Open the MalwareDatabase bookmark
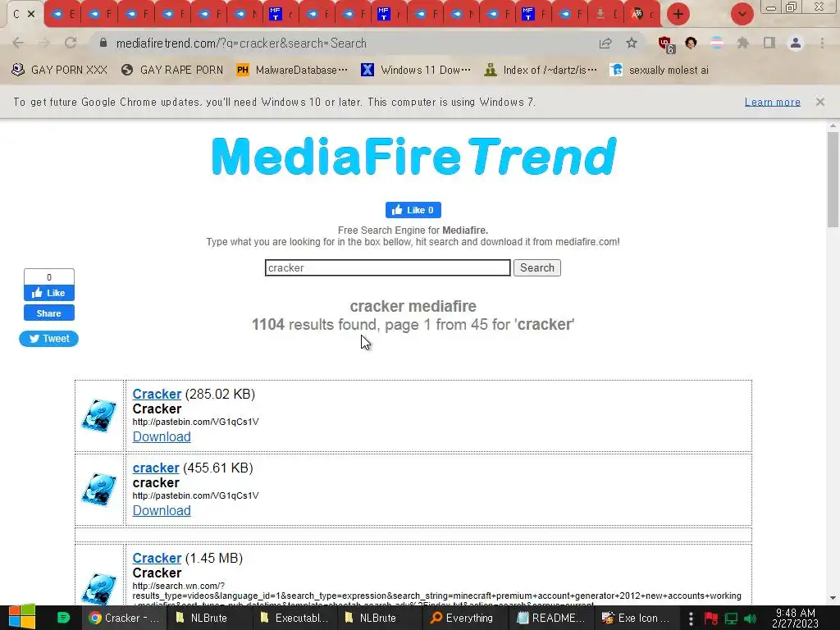 (292, 71)
